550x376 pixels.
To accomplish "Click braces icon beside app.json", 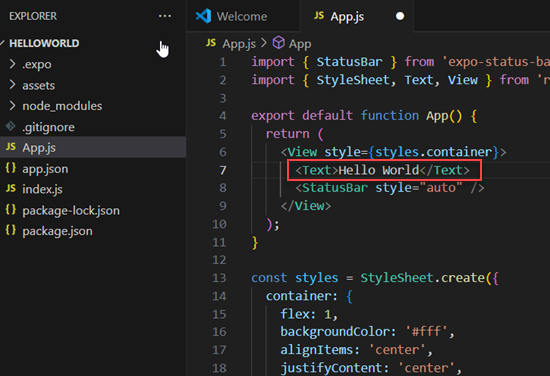I will 11,168.
